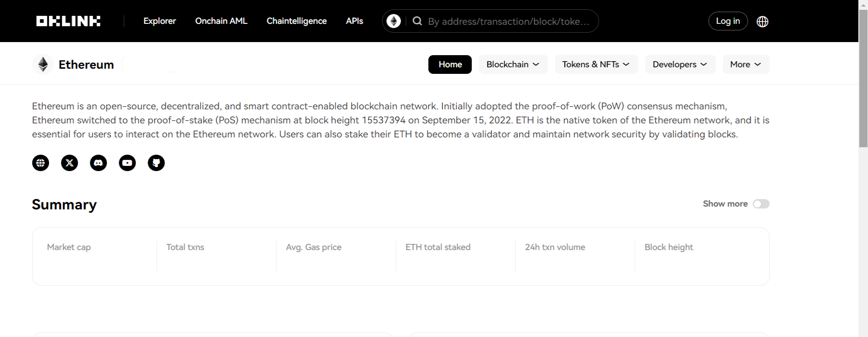Viewport: 868px width, 337px height.
Task: Open the Explorer menu
Action: 160,21
